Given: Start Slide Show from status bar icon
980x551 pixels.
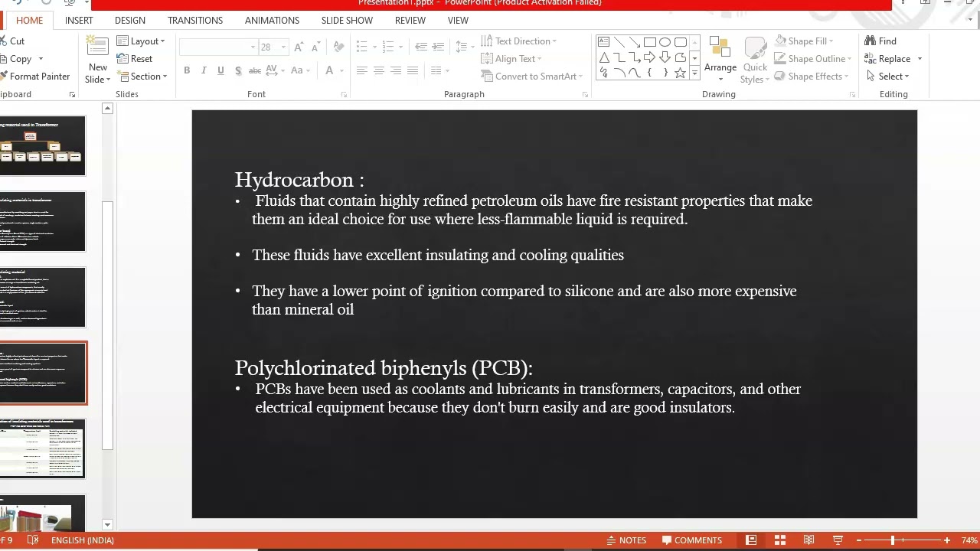Looking at the screenshot, I should (838, 540).
